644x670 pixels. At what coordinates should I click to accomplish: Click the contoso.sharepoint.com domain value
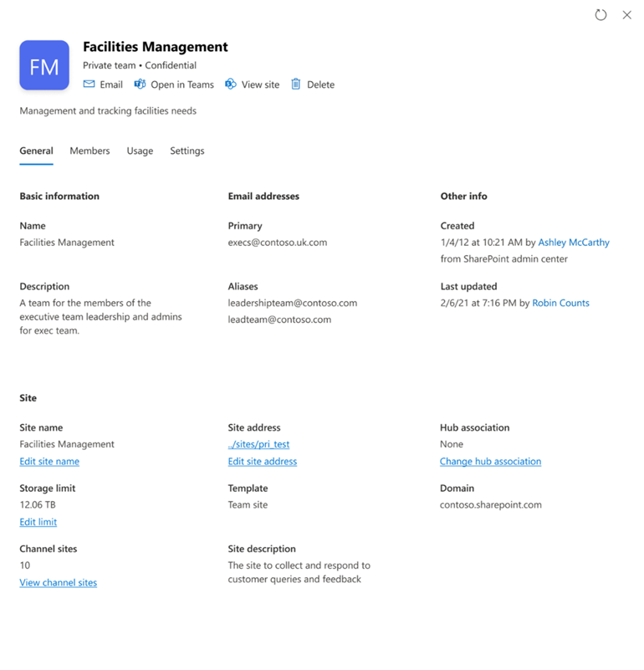click(491, 504)
